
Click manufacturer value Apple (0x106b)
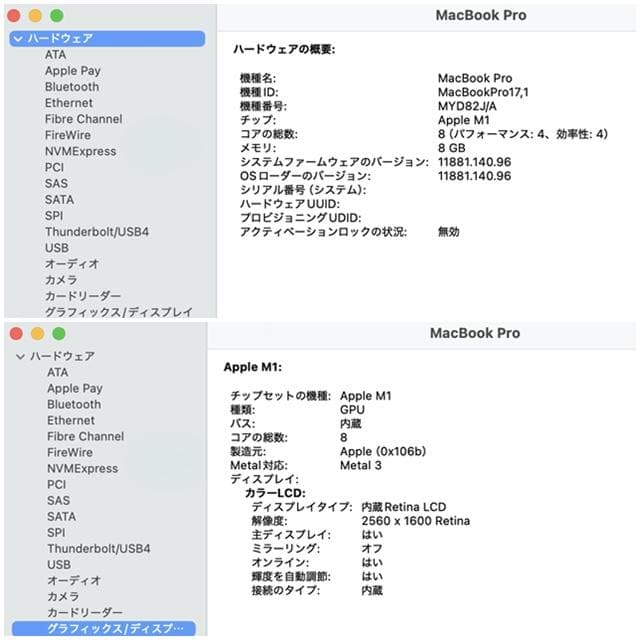pos(383,452)
